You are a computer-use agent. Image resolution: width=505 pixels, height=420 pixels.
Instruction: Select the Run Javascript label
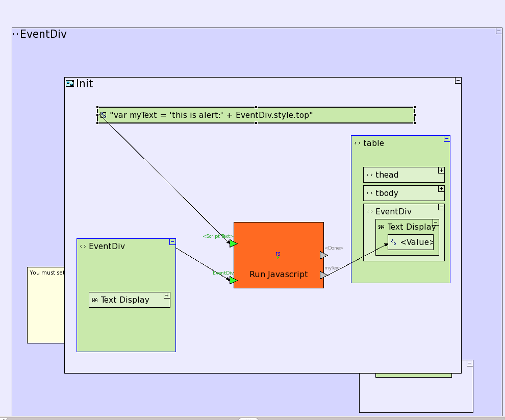(x=279, y=275)
